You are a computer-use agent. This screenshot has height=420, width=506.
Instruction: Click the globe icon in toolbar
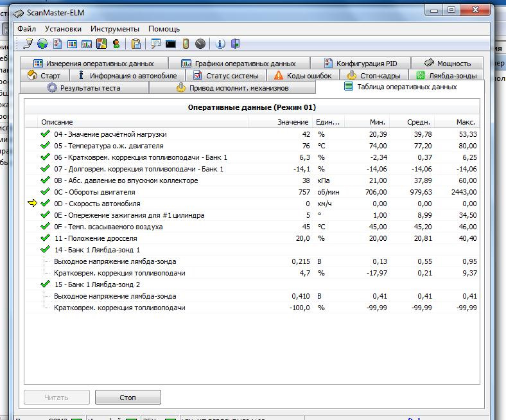[x=42, y=44]
